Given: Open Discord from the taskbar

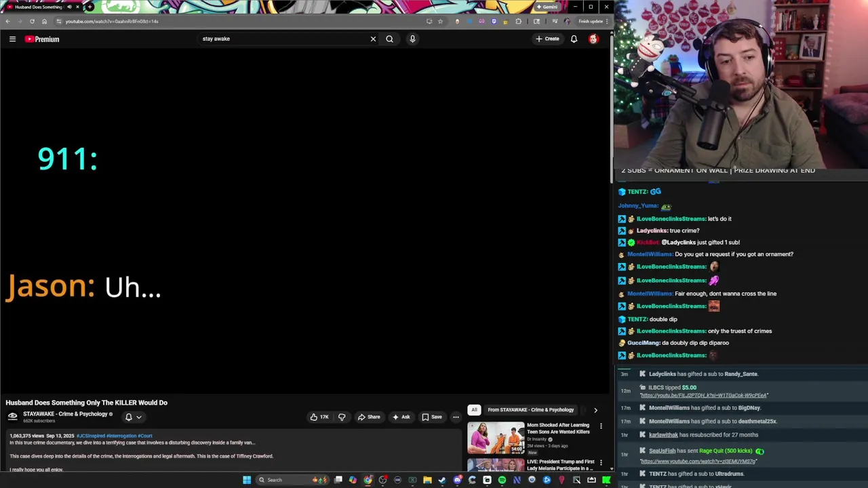Looking at the screenshot, I should point(457,480).
